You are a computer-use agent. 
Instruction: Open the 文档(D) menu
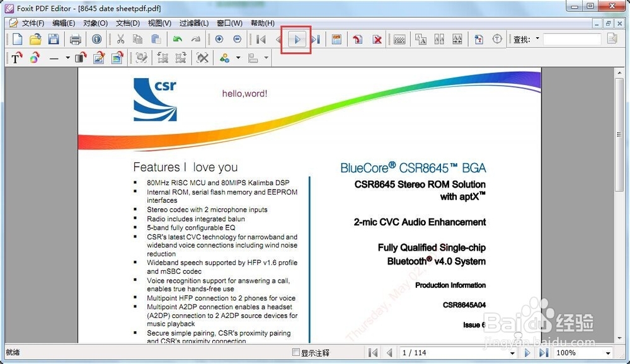click(128, 23)
